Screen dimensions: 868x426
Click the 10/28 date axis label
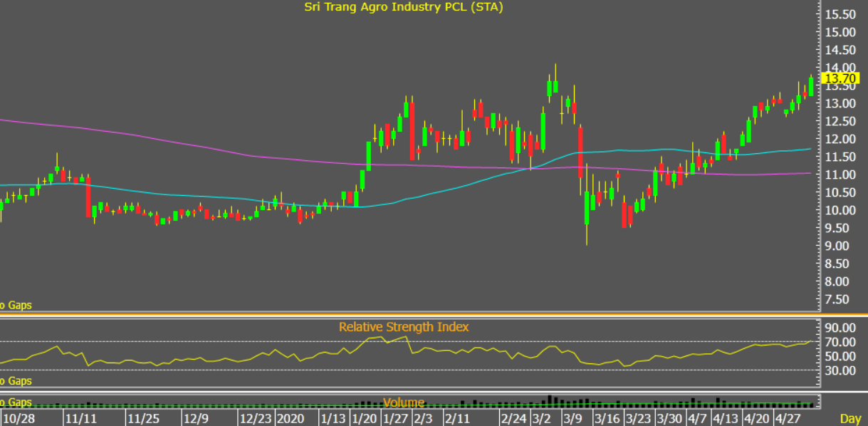(19, 418)
